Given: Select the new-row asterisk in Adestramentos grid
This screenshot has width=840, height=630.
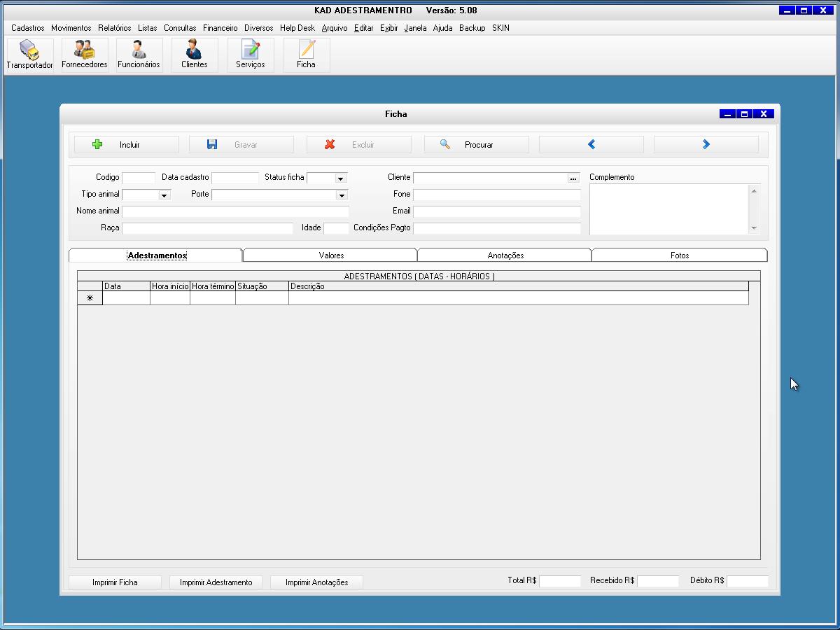Looking at the screenshot, I should point(90,298).
